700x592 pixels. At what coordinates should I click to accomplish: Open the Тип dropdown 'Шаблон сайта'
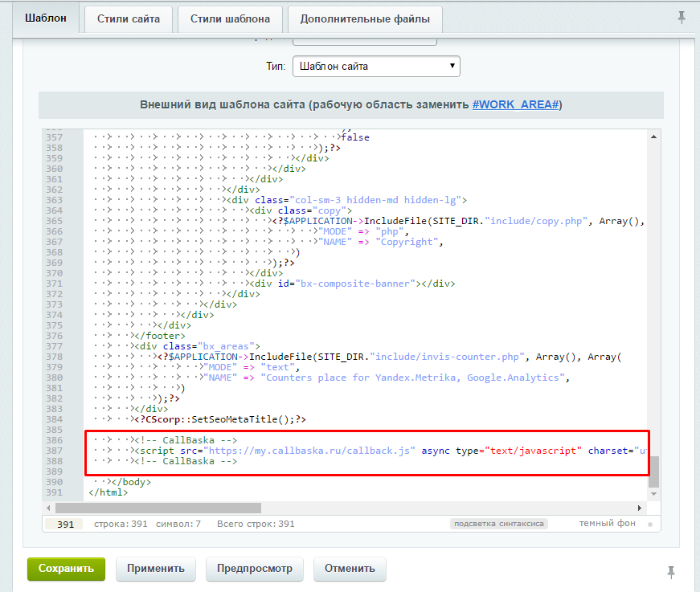(376, 66)
